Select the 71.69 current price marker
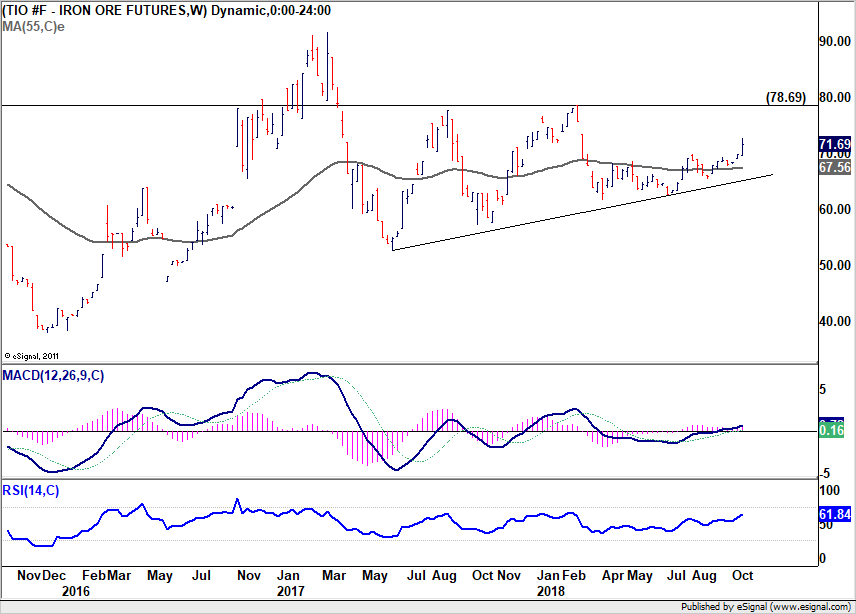 tap(835, 145)
